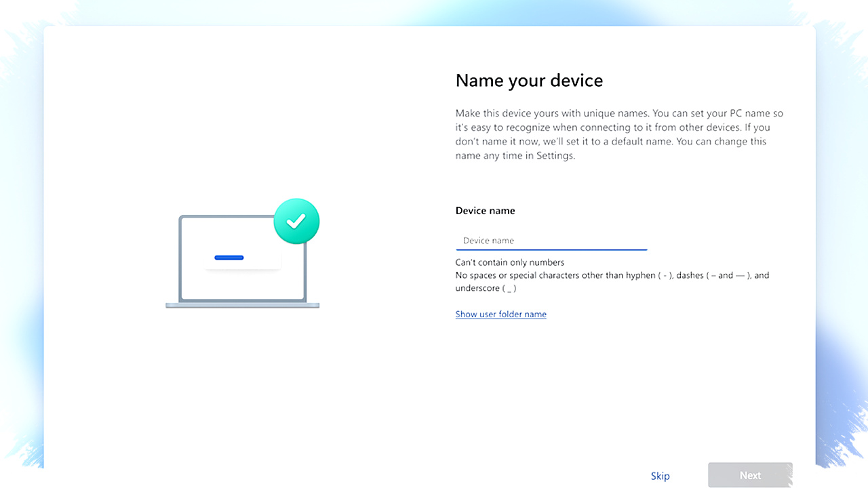Open the Show user folder name link
868x488 pixels.
(x=500, y=314)
